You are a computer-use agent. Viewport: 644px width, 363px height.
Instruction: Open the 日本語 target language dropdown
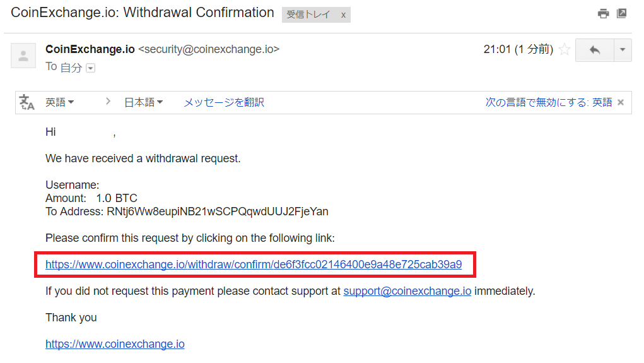click(x=143, y=102)
